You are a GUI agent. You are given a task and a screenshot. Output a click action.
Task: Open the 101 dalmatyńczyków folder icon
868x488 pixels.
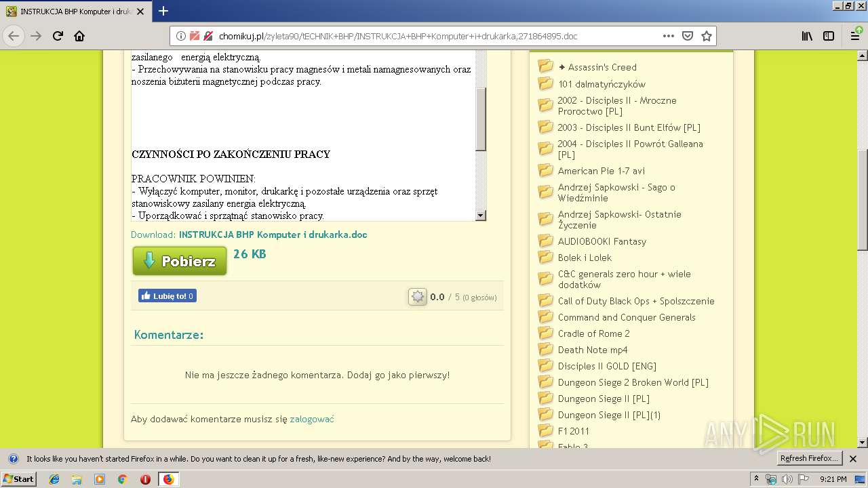(546, 83)
